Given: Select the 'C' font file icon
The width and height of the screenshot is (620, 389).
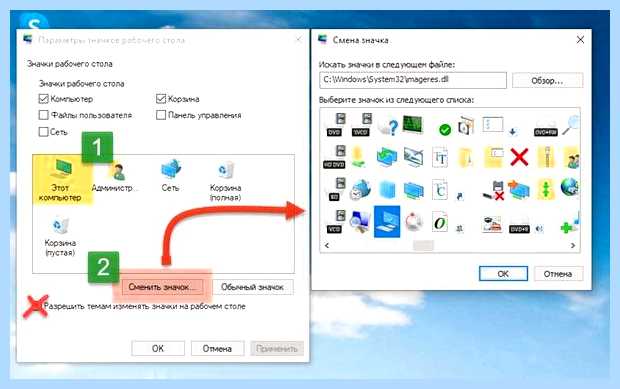Looking at the screenshot, I should click(440, 189).
